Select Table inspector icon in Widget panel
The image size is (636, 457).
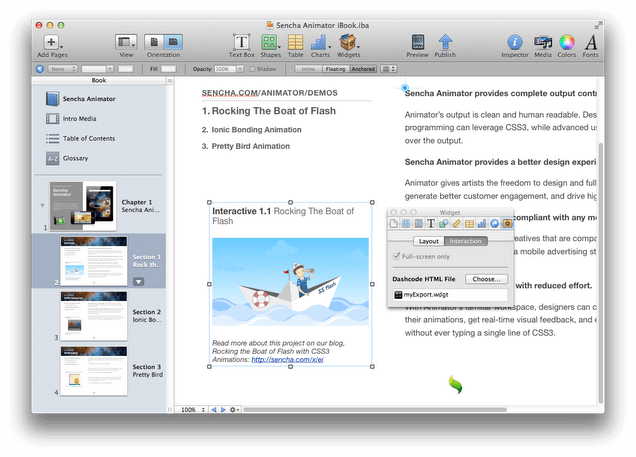(469, 223)
